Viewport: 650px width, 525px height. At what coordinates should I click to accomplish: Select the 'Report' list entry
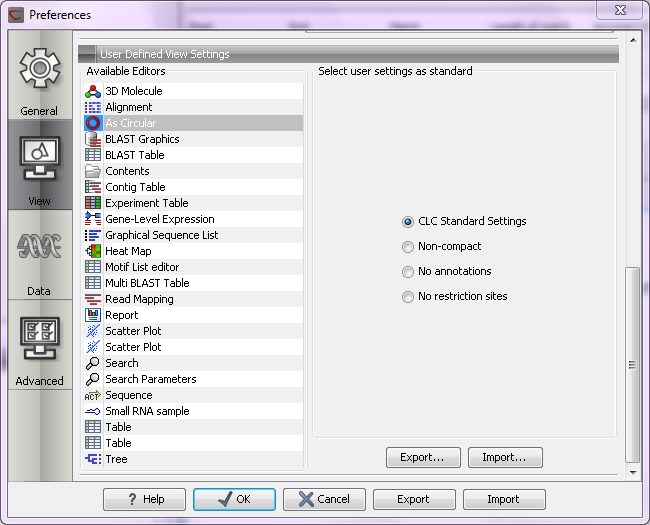[194, 315]
